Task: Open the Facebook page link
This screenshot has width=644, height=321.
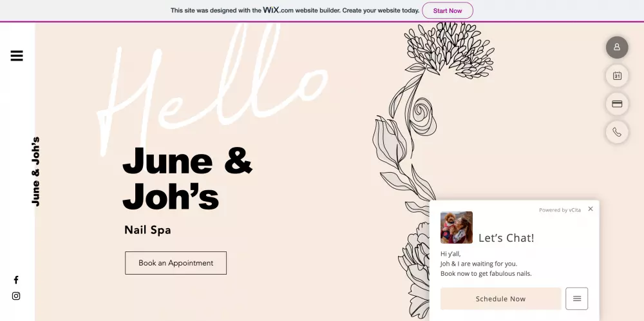Action: coord(16,280)
